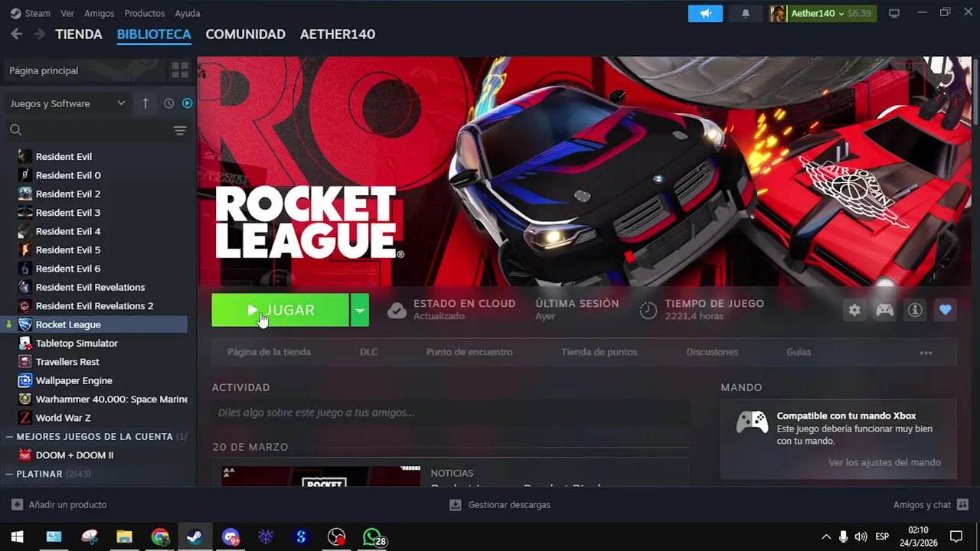Open controller configuration icon
Viewport: 980px width, 551px height.
[x=884, y=310]
